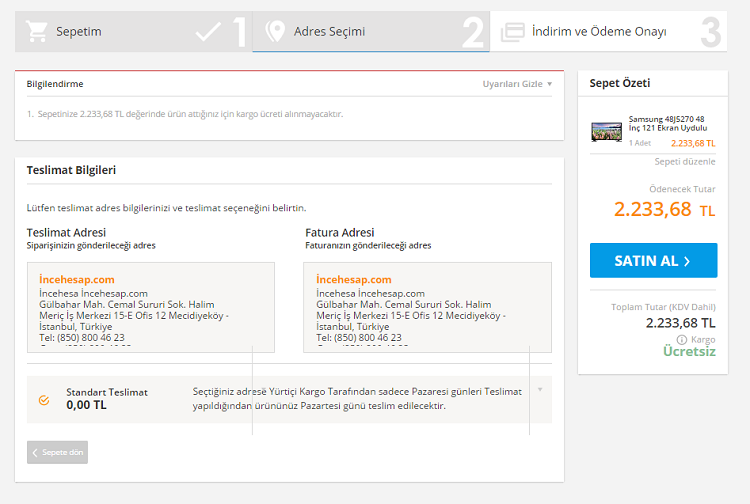This screenshot has height=504, width=750.
Task: Click the checkmark icon in step 1
Action: tap(208, 32)
